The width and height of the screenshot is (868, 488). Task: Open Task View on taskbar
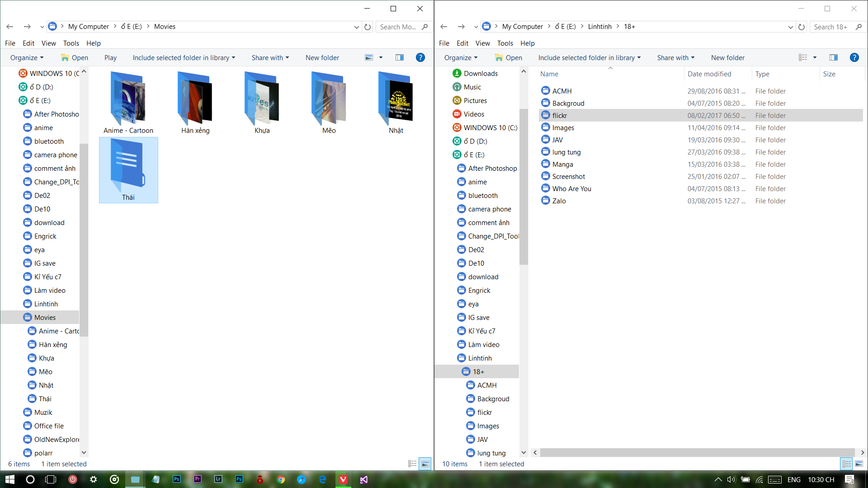(x=51, y=479)
